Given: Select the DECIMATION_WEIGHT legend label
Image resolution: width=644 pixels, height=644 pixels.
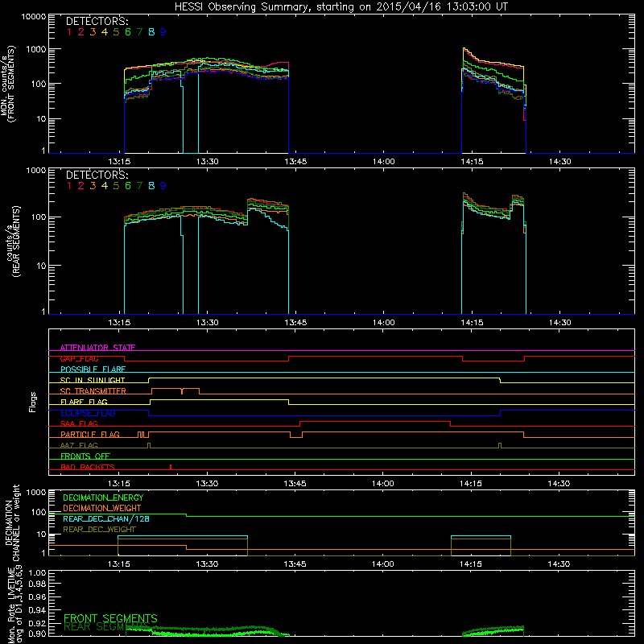Looking at the screenshot, I should pyautogui.click(x=102, y=509).
